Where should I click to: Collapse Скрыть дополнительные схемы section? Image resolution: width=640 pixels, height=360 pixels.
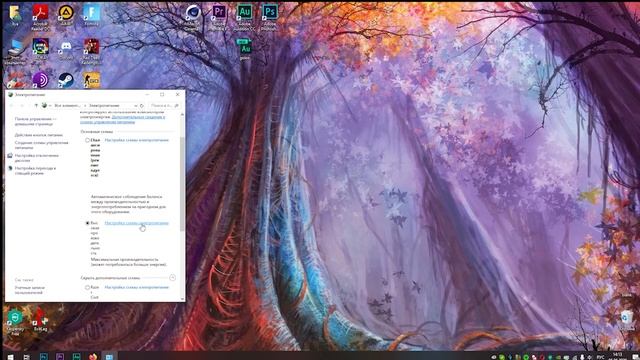click(172, 278)
